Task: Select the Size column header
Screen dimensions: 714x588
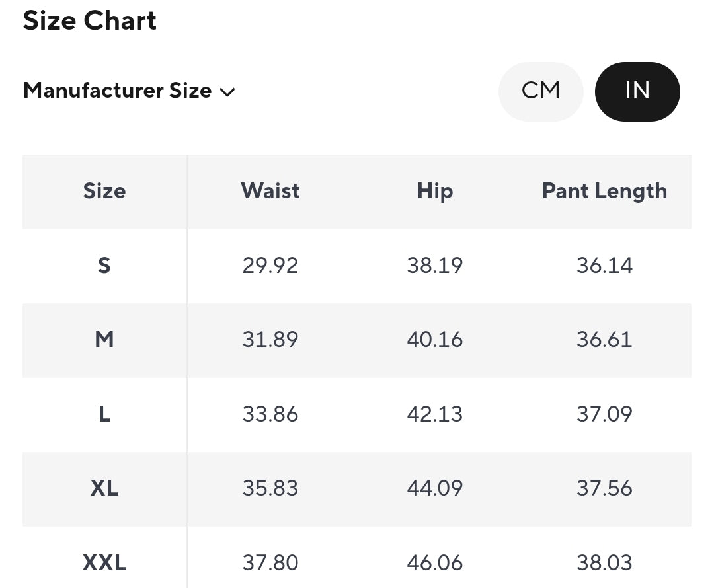Action: tap(104, 191)
